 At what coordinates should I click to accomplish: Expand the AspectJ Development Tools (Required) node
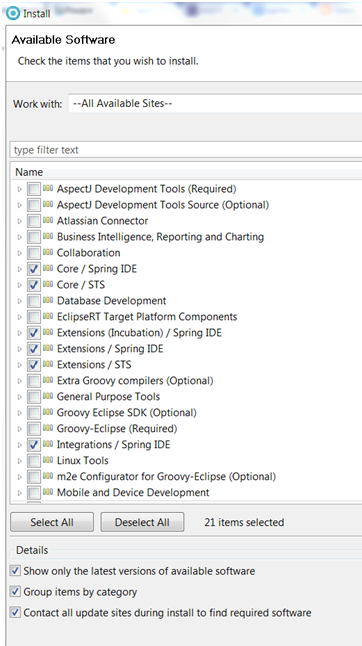(x=19, y=189)
